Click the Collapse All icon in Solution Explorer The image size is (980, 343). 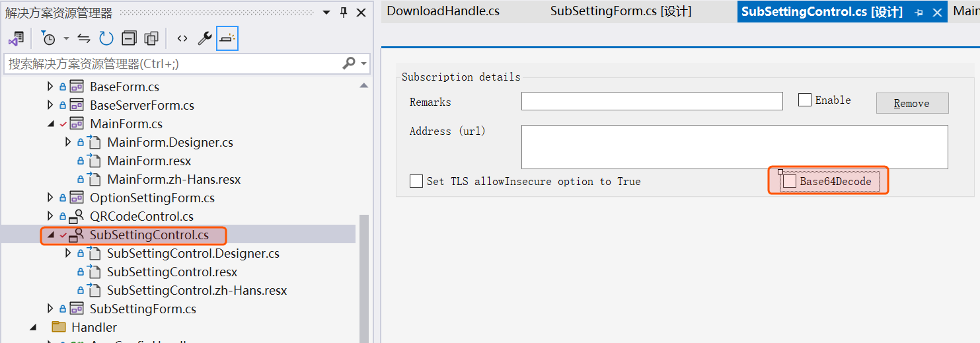point(129,38)
